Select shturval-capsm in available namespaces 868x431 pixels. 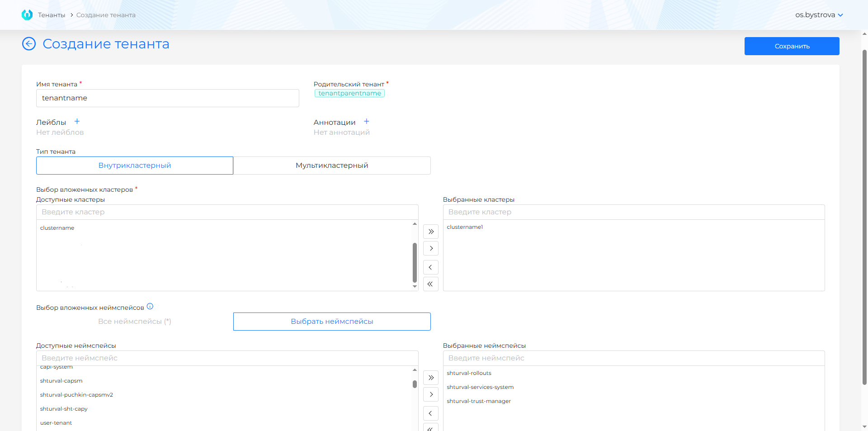coord(61,381)
